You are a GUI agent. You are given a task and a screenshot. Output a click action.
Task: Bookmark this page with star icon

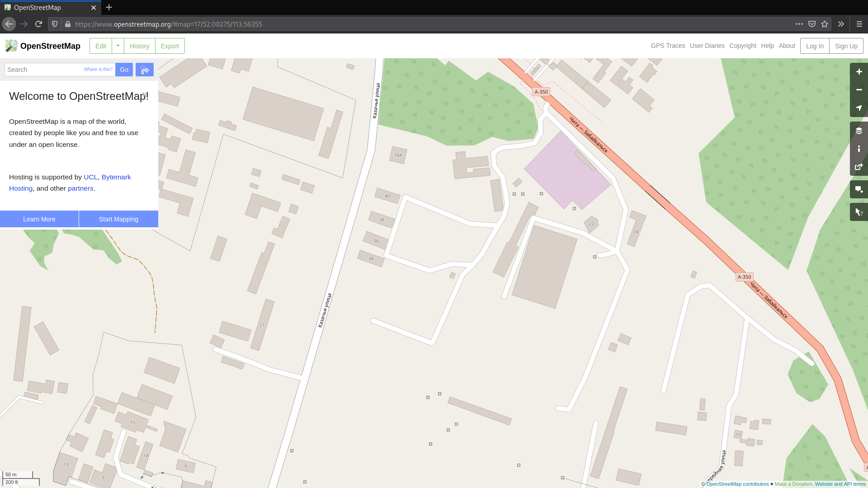[825, 24]
